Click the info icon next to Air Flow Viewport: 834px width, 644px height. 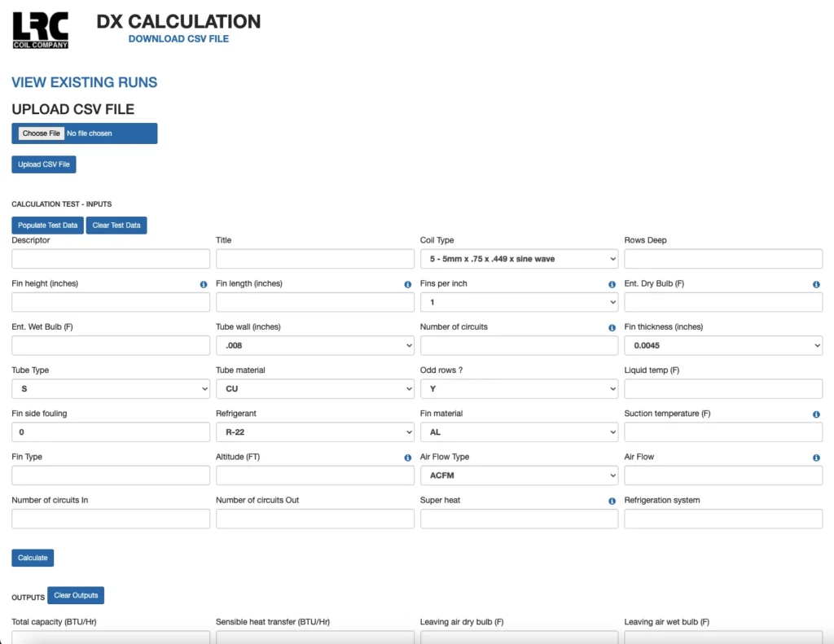[x=816, y=458]
